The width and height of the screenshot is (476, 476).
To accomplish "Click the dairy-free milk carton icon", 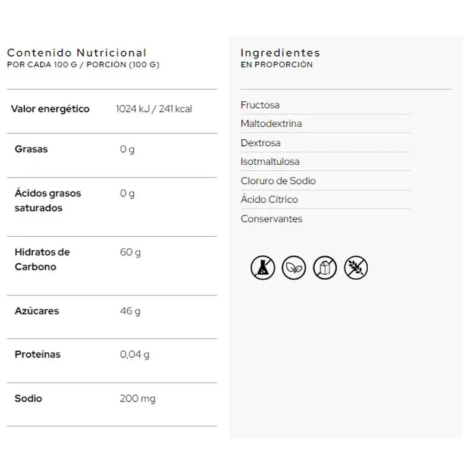I will point(325,268).
